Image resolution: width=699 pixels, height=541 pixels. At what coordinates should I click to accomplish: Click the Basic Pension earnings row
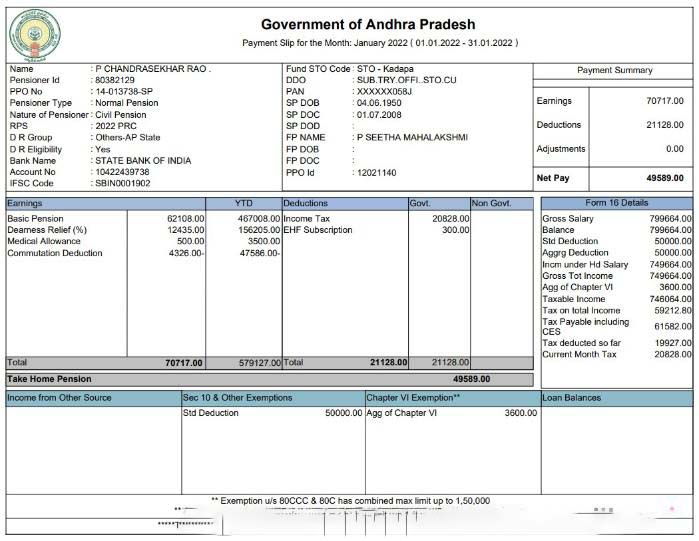click(36, 218)
